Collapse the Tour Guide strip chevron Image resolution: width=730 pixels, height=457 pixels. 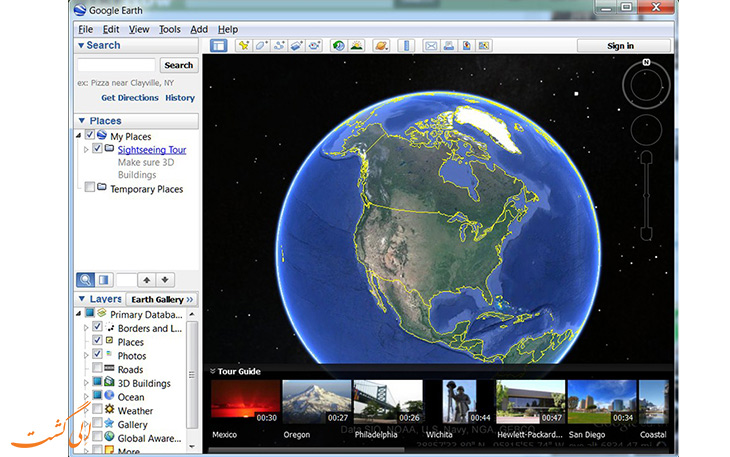(x=212, y=371)
